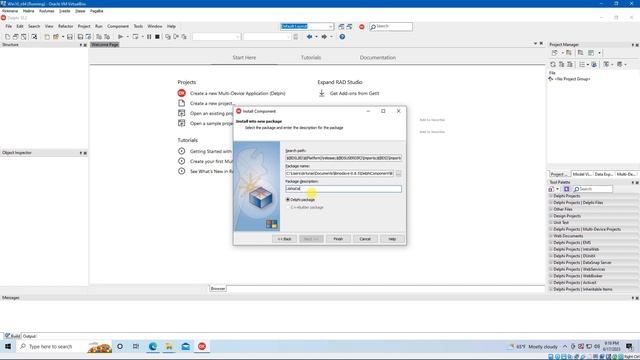This screenshot has width=640, height=360.
Task: Click the red stop icon beside layout selector
Action: pos(362,27)
